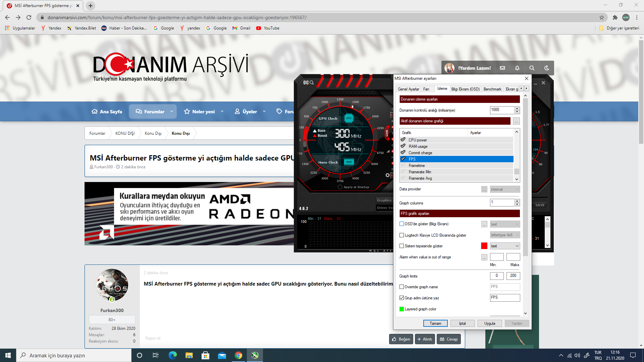
Task: Enable Sistem tepsisinde göster checkbox
Action: click(x=401, y=246)
